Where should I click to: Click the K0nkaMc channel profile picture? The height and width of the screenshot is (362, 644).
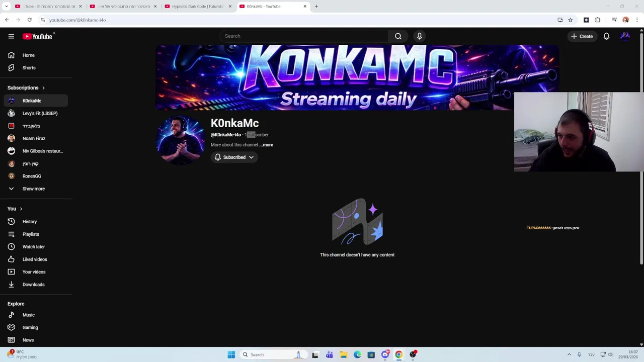point(180,140)
